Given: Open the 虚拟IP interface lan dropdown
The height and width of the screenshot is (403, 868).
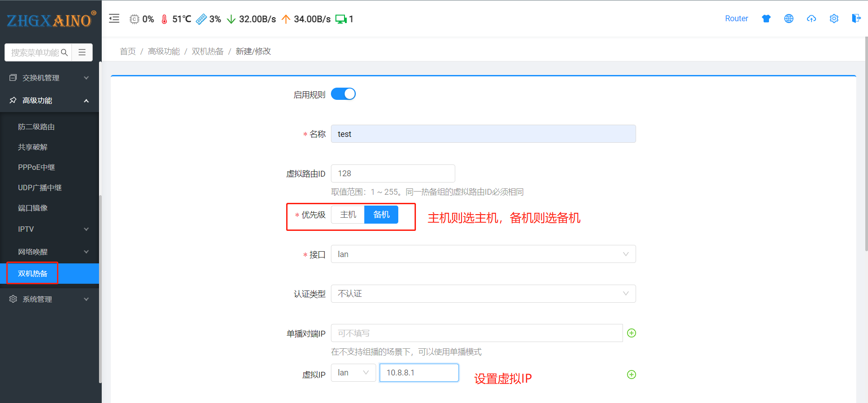Looking at the screenshot, I should coord(353,373).
